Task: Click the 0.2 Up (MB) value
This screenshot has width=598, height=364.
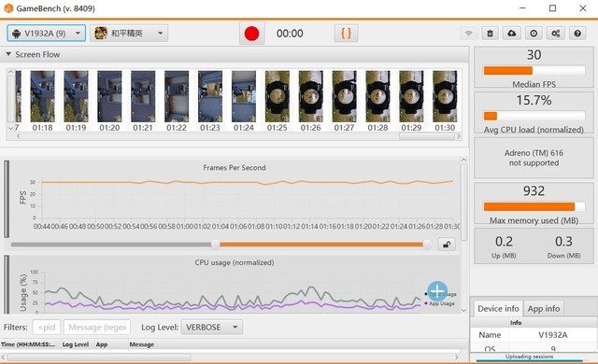Action: [504, 242]
